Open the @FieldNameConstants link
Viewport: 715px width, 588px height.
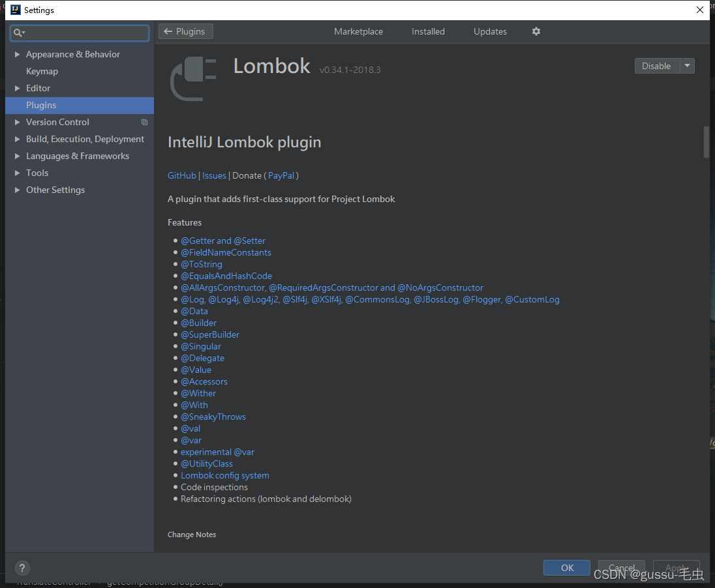coord(226,252)
